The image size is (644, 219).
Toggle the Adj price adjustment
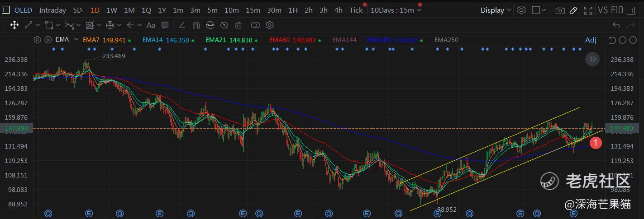(591, 40)
